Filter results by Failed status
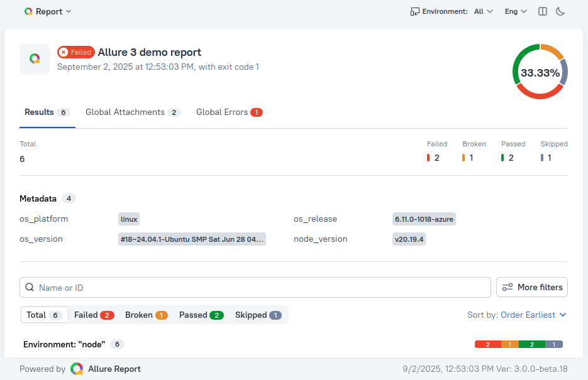The image size is (588, 380). point(94,315)
